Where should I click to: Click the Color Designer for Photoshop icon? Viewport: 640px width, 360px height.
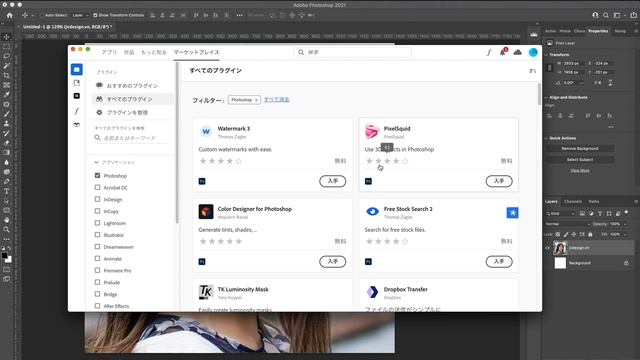click(x=206, y=211)
